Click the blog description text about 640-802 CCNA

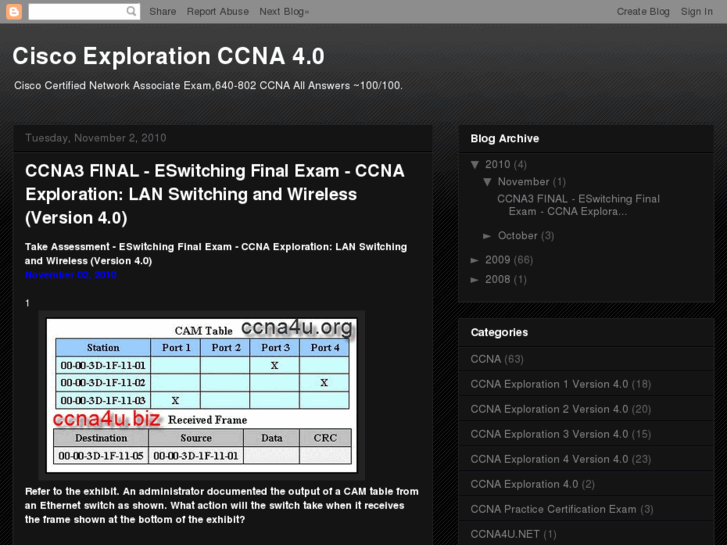pos(208,86)
